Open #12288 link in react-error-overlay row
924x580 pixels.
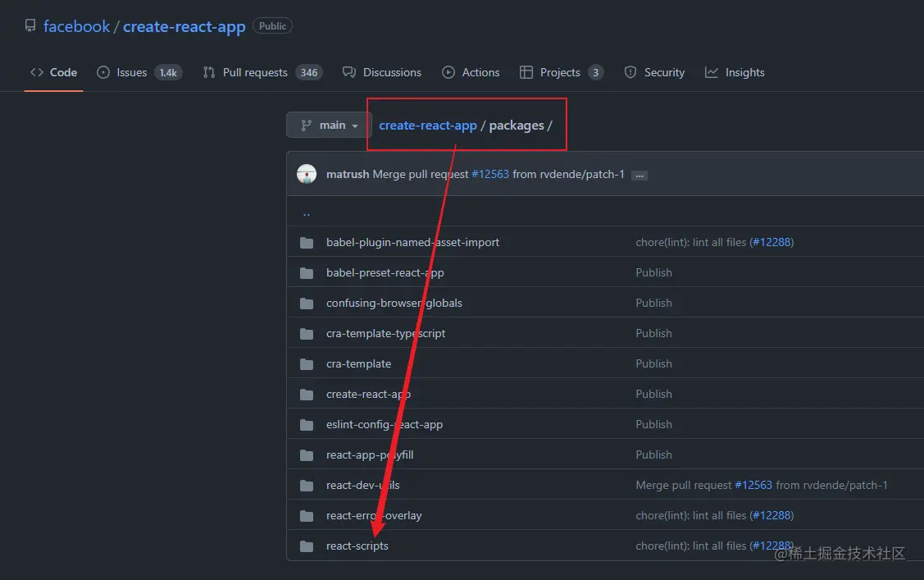click(x=772, y=516)
